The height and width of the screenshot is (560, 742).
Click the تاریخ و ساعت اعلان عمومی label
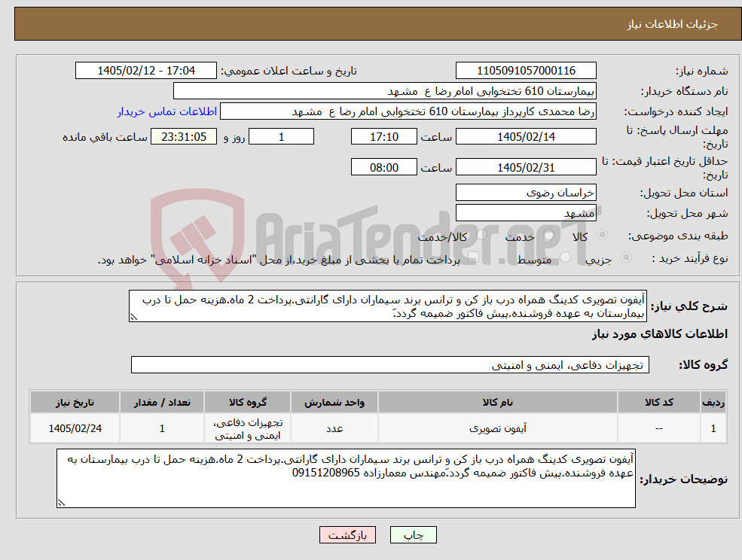(x=289, y=71)
